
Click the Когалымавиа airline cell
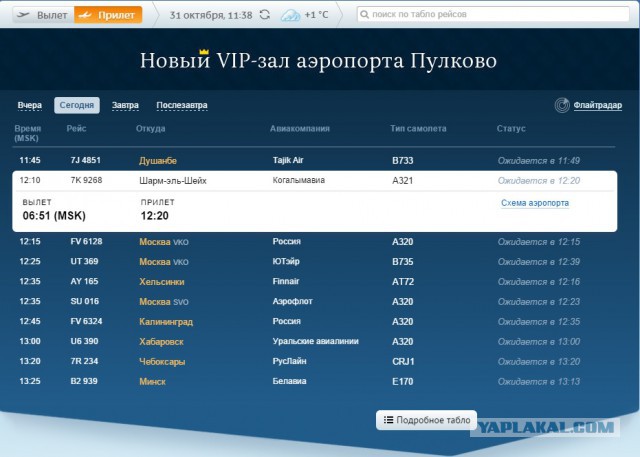299,180
